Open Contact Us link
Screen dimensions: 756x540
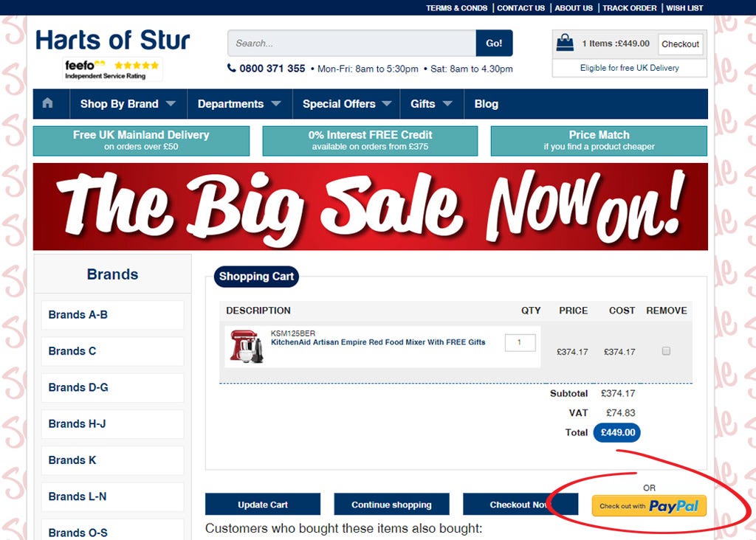[520, 7]
